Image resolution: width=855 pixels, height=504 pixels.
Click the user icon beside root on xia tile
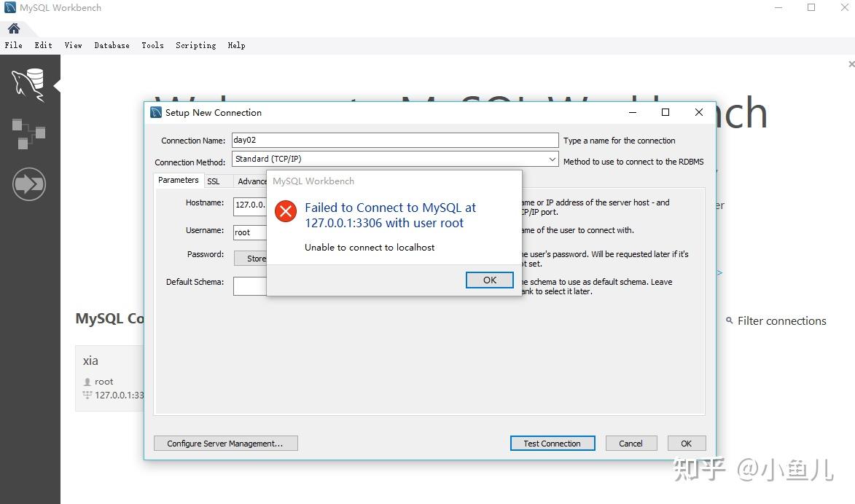coord(87,381)
